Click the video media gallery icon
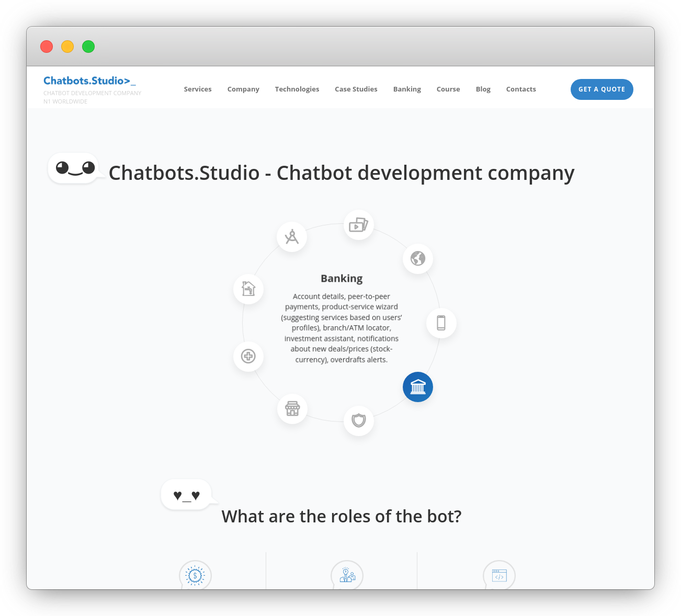The width and height of the screenshot is (681, 616). tap(359, 225)
